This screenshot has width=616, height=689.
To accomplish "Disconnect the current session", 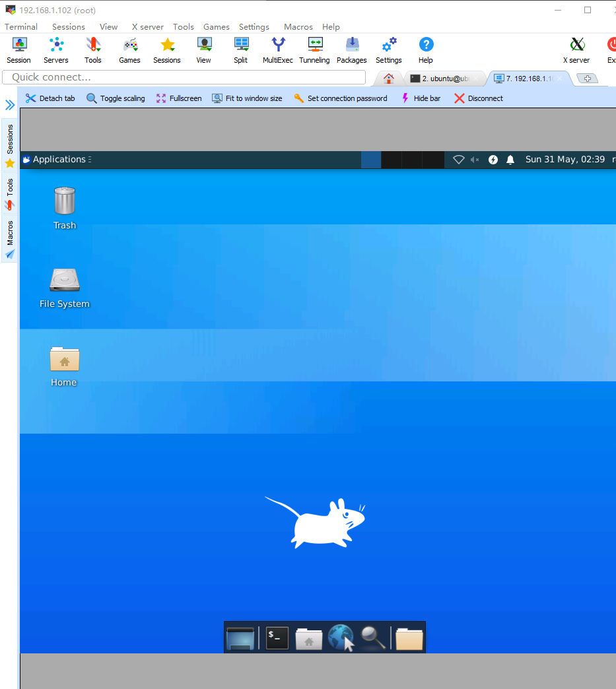I will [478, 98].
